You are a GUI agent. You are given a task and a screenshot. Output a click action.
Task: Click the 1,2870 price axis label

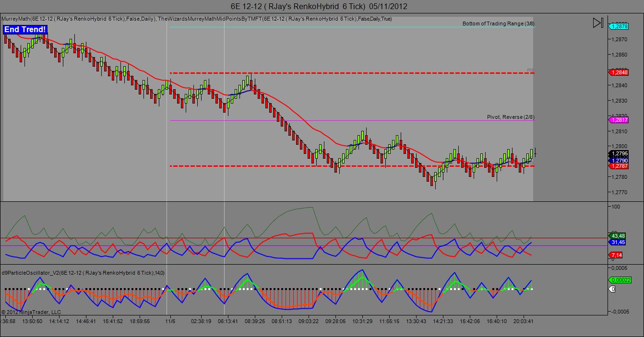click(620, 39)
